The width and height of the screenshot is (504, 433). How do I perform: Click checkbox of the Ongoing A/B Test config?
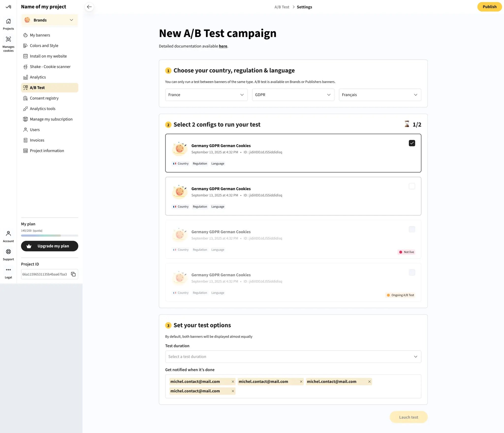click(x=412, y=272)
